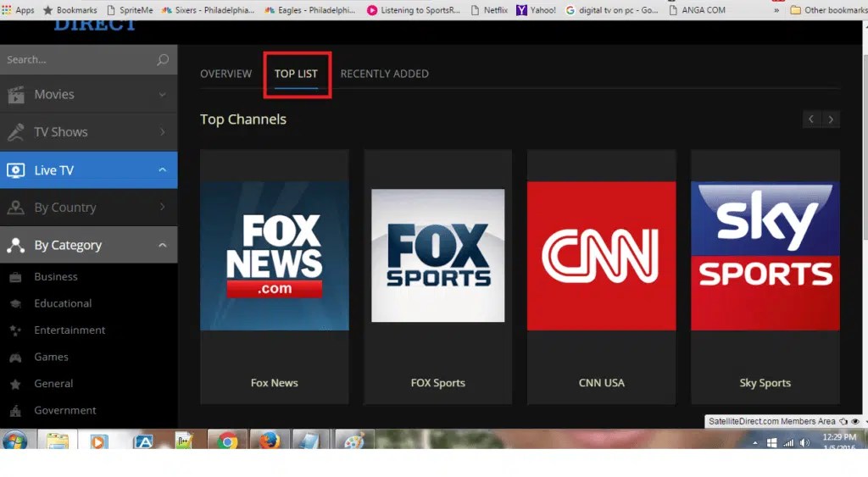Viewport: 868px width, 477px height.
Task: Open the Listening to SportsR... bookmark
Action: [414, 10]
